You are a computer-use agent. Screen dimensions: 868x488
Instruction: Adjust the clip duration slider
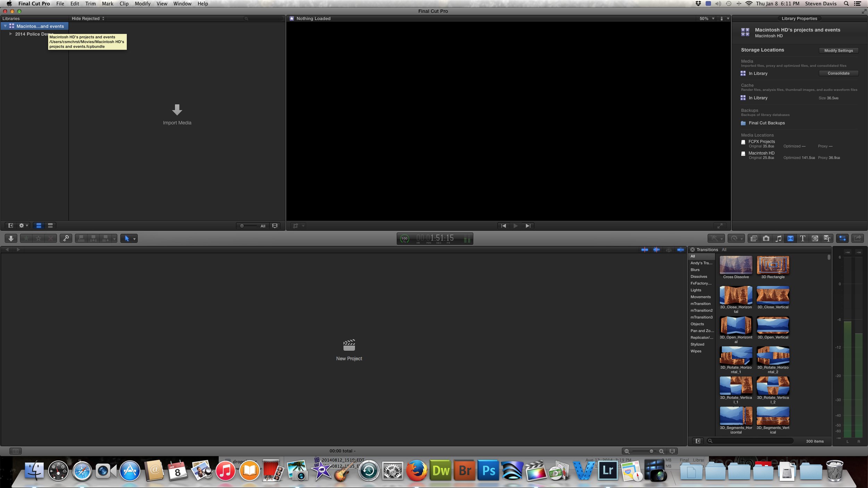click(x=248, y=226)
